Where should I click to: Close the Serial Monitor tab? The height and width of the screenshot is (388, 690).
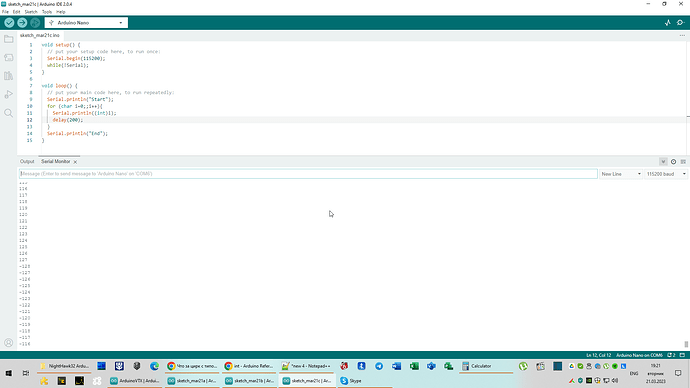pos(75,162)
